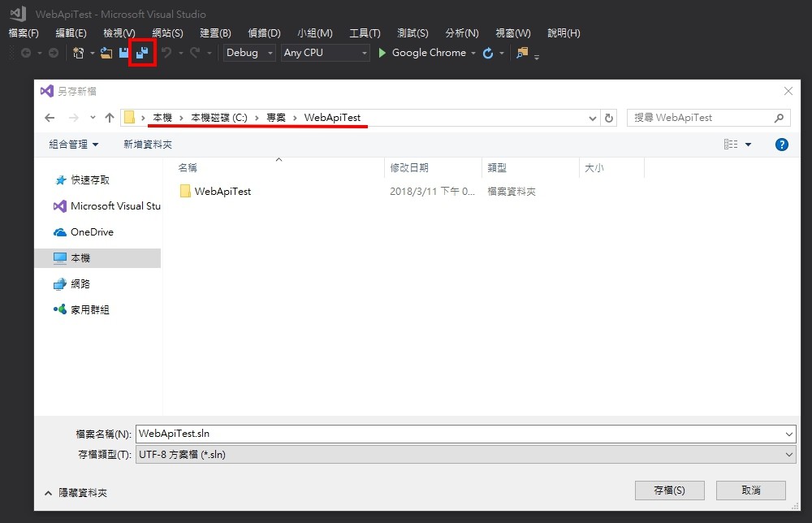Open the blue help question icon
The image size is (812, 523).
coord(782,145)
